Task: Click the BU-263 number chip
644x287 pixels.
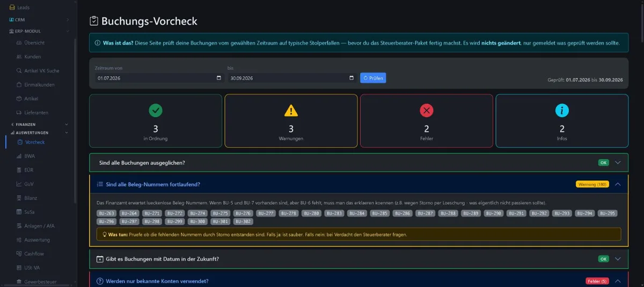Action: point(107,213)
